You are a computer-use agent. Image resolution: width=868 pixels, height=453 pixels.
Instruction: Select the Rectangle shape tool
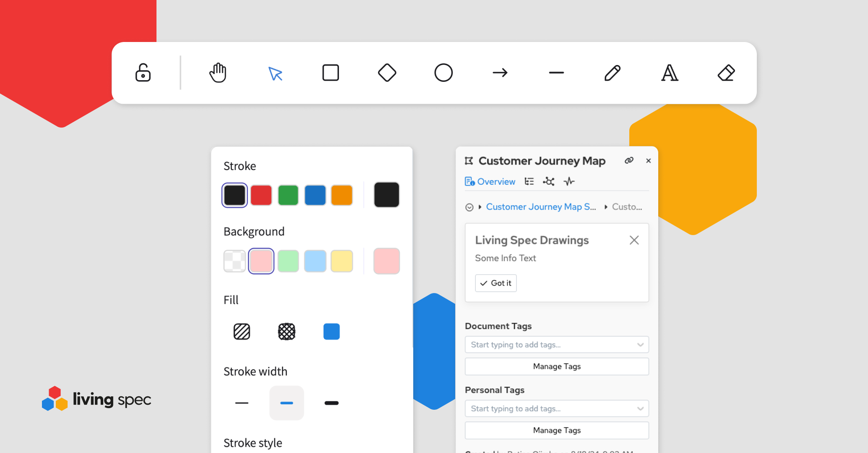331,73
